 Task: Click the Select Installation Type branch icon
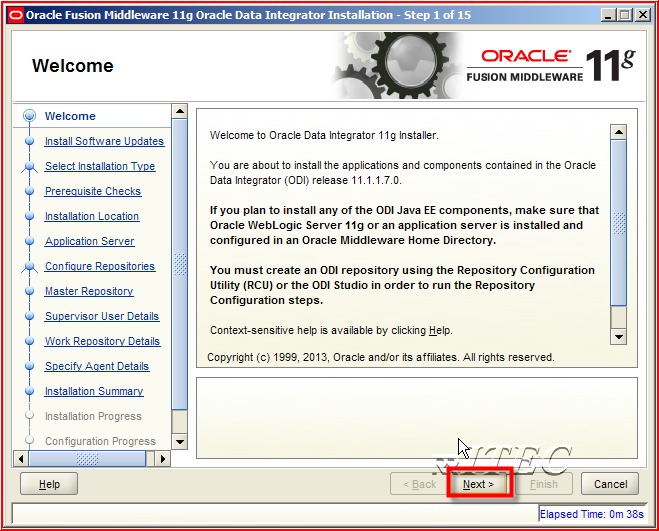tap(29, 167)
